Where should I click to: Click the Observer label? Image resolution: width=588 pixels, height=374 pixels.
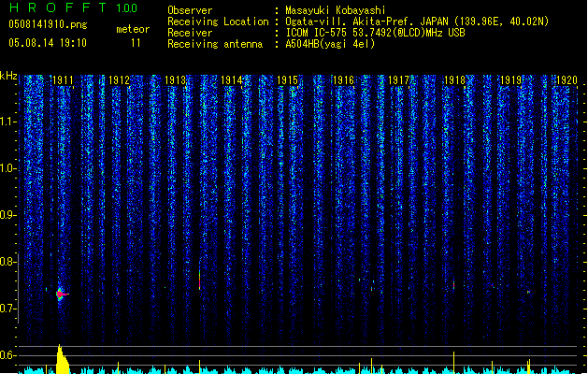point(190,10)
